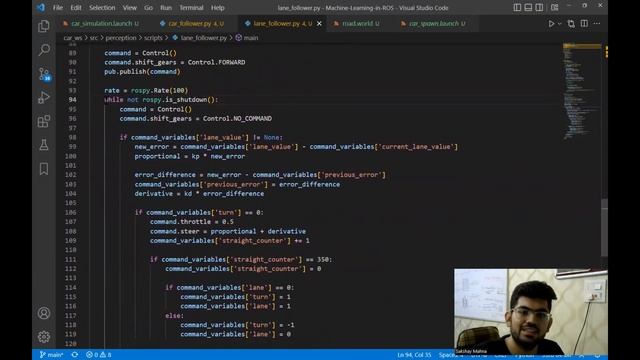
Task: Expand the run options dropdown arrow
Action: tap(560, 24)
